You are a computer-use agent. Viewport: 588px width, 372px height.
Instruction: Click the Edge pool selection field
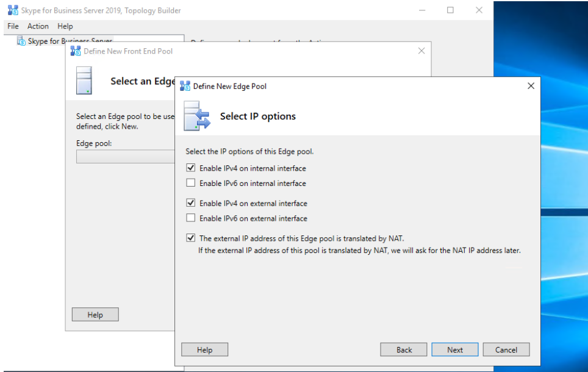point(125,157)
